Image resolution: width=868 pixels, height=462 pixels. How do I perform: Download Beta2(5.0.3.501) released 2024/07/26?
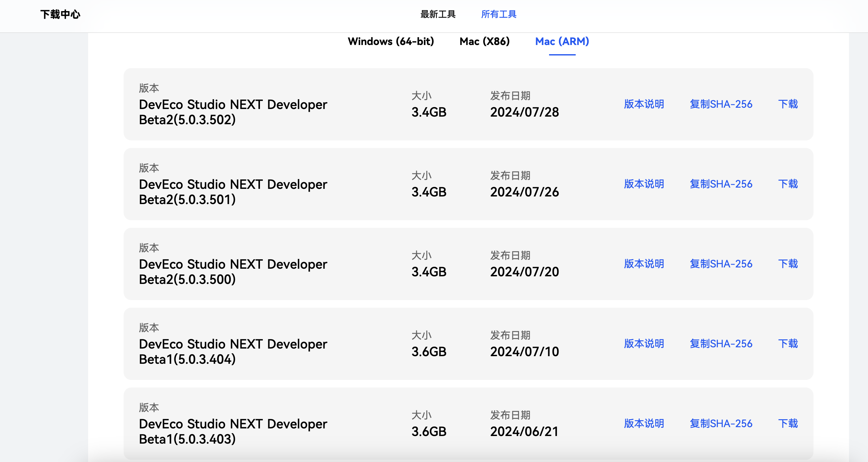click(x=787, y=184)
